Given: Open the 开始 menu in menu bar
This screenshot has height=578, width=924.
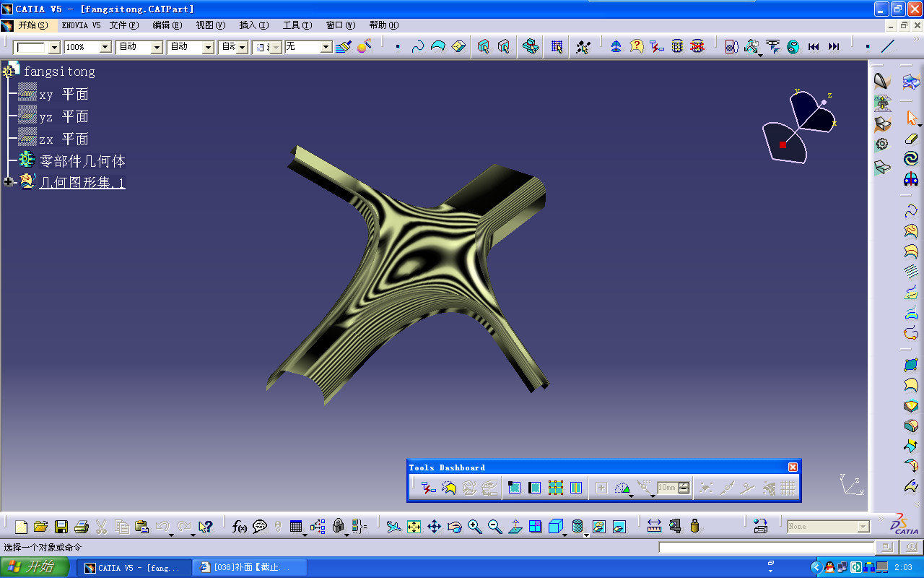Looking at the screenshot, I should tap(33, 25).
